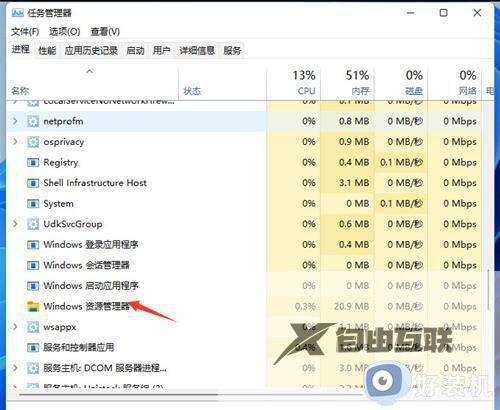Switch to the 详细信息 tab
This screenshot has height=410, width=500.
click(197, 51)
